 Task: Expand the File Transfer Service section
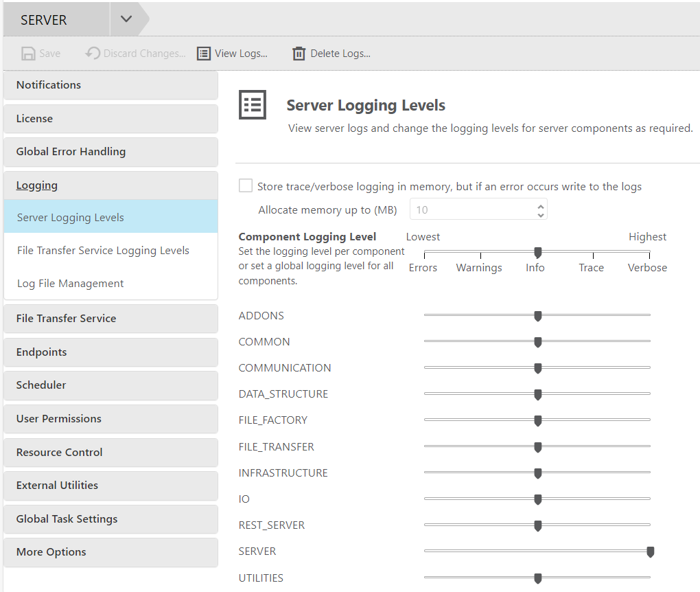(66, 319)
